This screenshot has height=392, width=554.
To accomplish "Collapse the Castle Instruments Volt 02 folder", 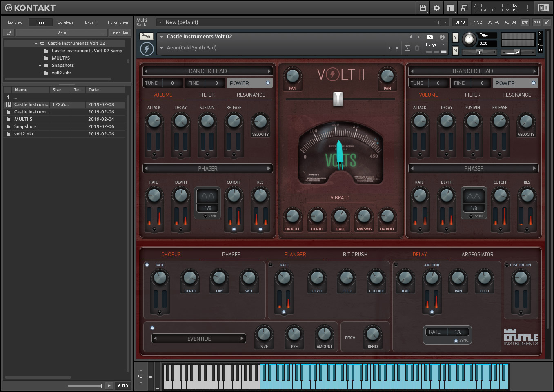I will pyautogui.click(x=36, y=43).
